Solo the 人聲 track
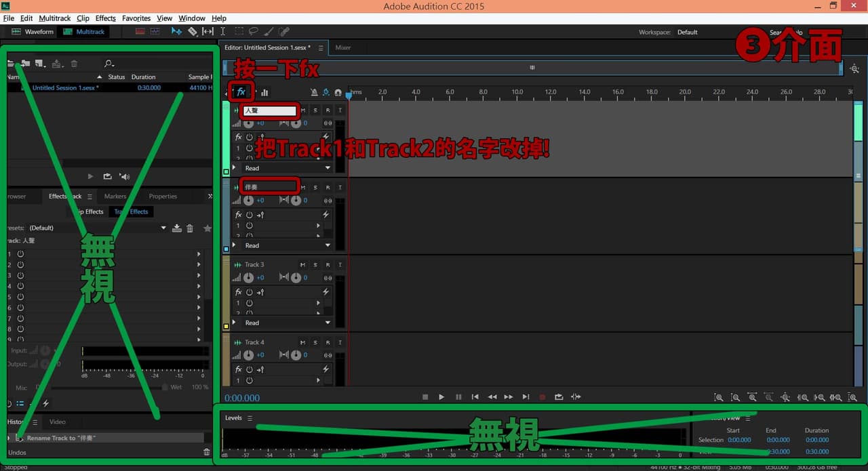 [x=315, y=110]
